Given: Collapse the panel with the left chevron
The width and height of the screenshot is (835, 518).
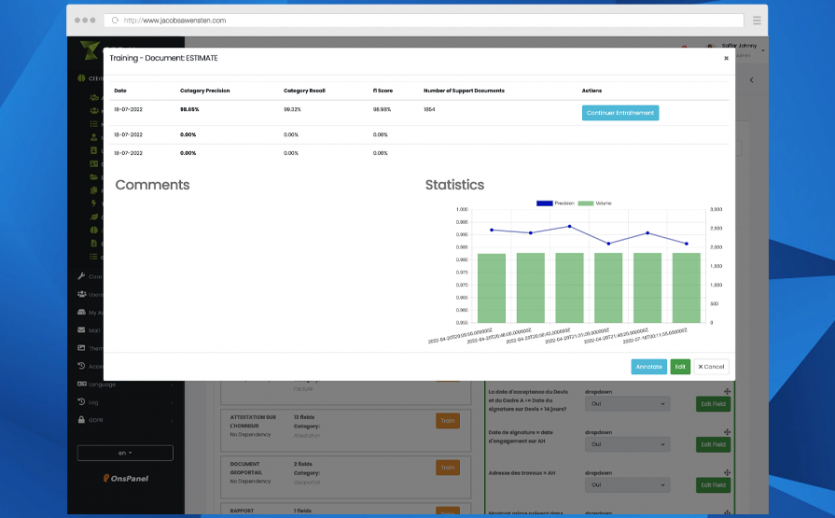Looking at the screenshot, I should (751, 80).
